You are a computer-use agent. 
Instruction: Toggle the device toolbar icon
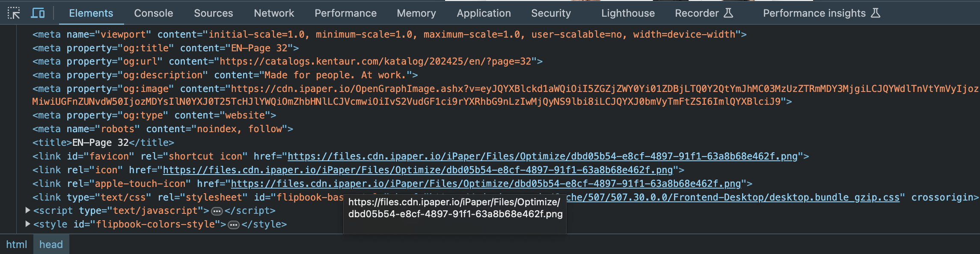(x=38, y=13)
